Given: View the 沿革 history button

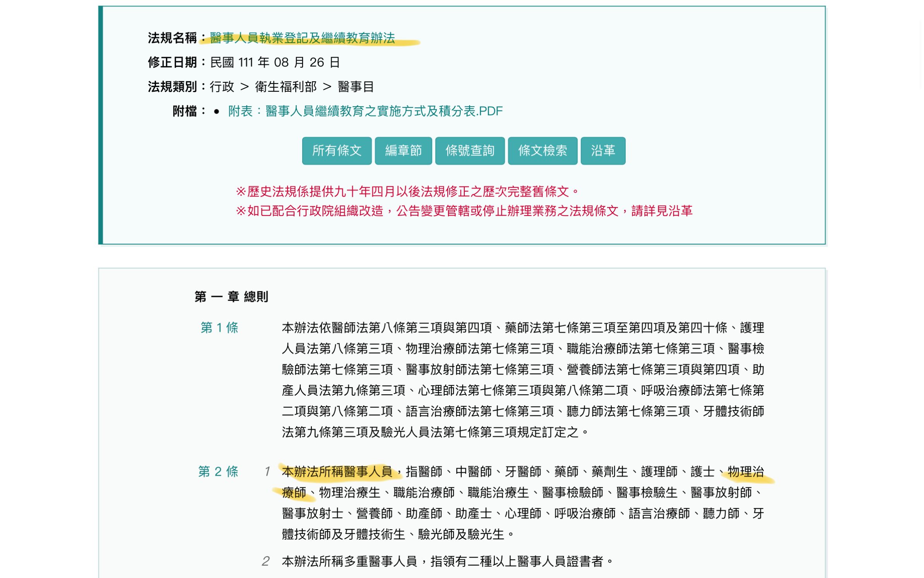Looking at the screenshot, I should click(x=602, y=150).
